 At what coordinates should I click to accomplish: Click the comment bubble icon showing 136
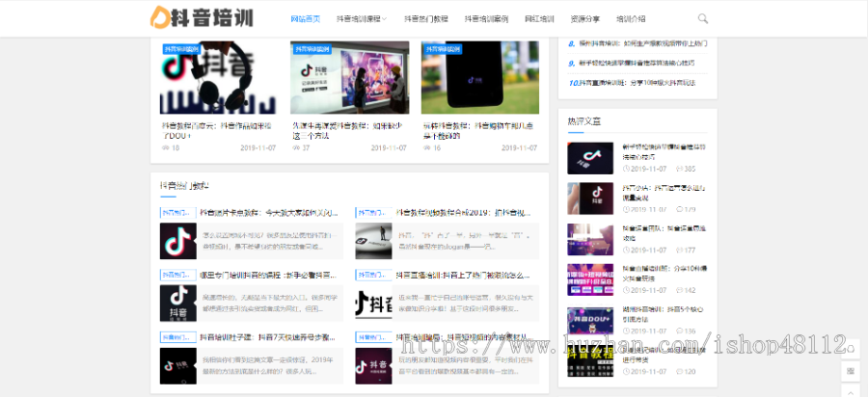coord(679,331)
